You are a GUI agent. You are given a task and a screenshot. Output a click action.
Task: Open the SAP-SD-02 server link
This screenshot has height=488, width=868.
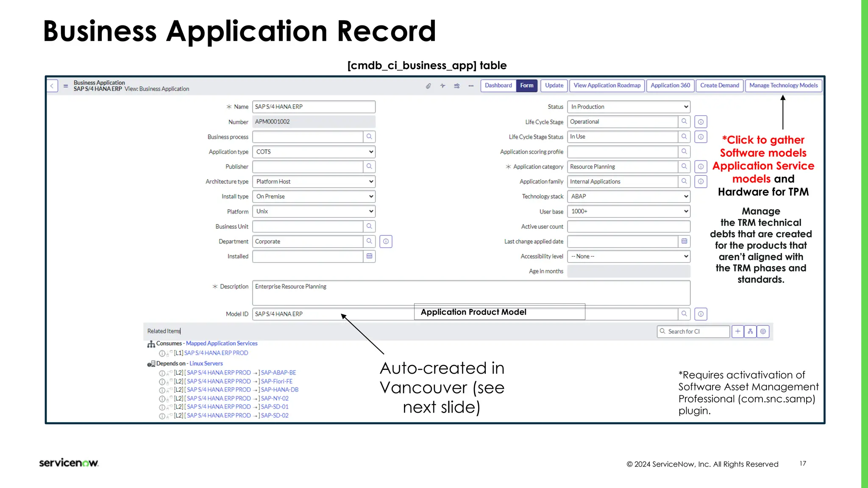click(x=275, y=416)
